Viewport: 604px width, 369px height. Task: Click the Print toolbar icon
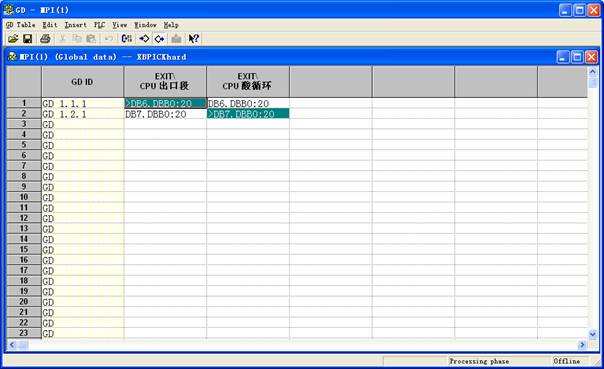[45, 39]
